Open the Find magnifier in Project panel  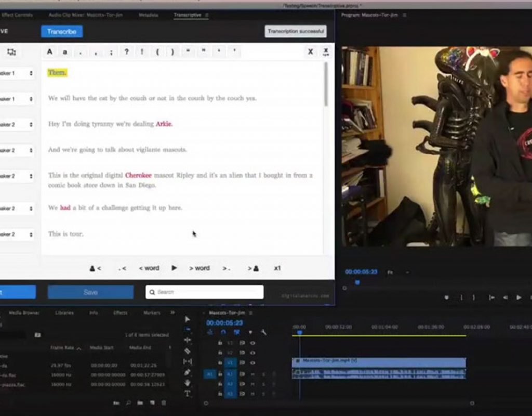(x=128, y=403)
